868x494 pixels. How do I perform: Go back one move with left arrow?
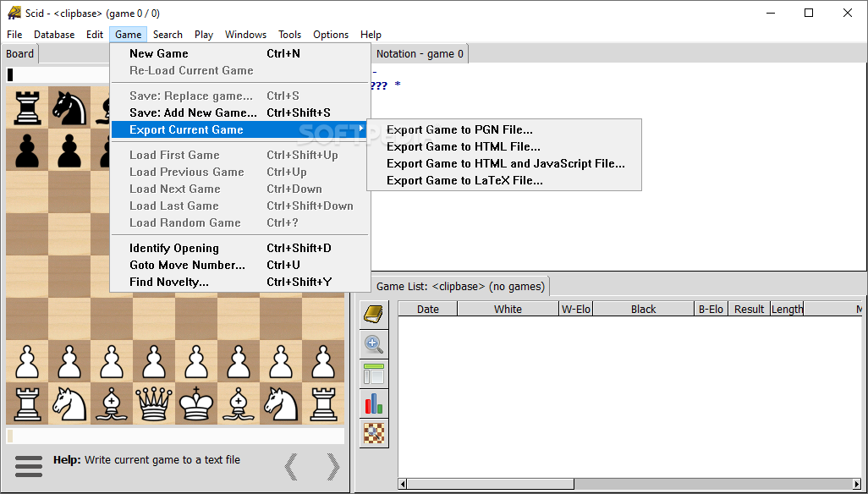pyautogui.click(x=291, y=466)
